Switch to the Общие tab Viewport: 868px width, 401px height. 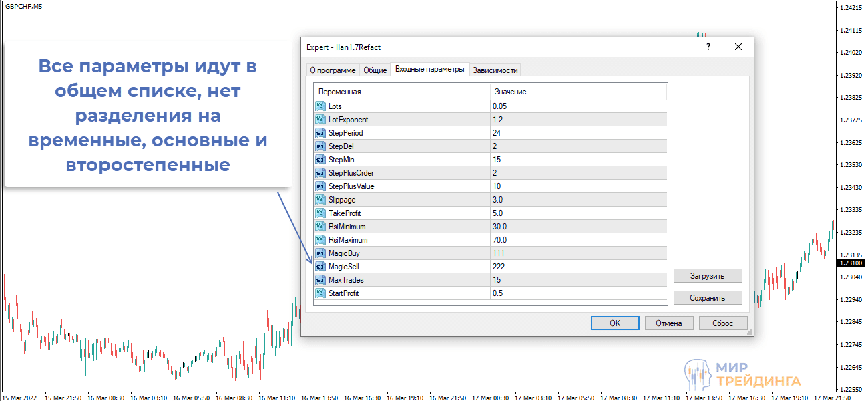375,70
